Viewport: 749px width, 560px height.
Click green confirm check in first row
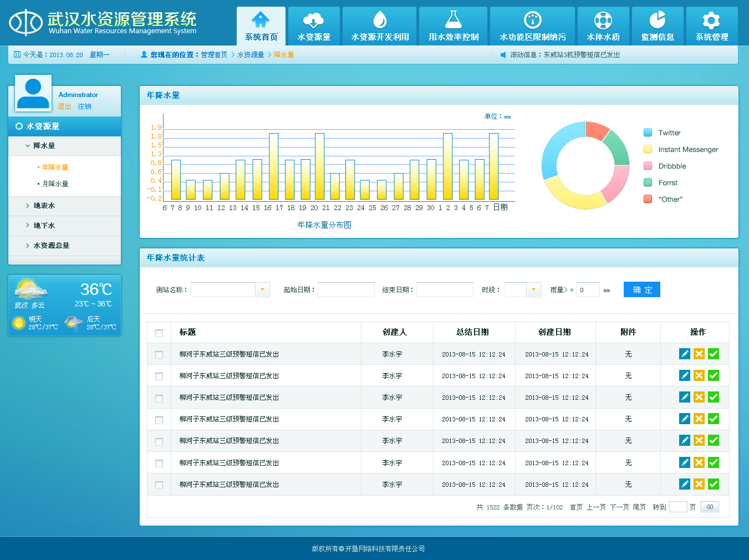click(x=714, y=354)
